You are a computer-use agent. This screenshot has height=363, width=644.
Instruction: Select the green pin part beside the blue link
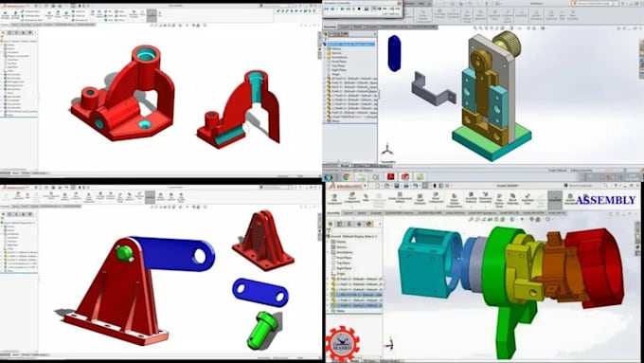262,330
